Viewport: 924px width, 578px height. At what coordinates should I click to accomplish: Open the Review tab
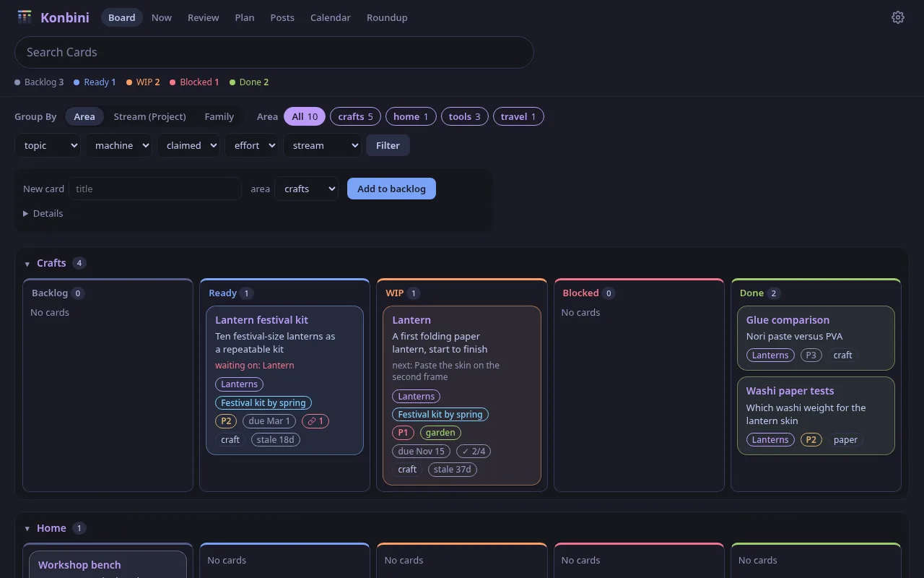click(204, 17)
